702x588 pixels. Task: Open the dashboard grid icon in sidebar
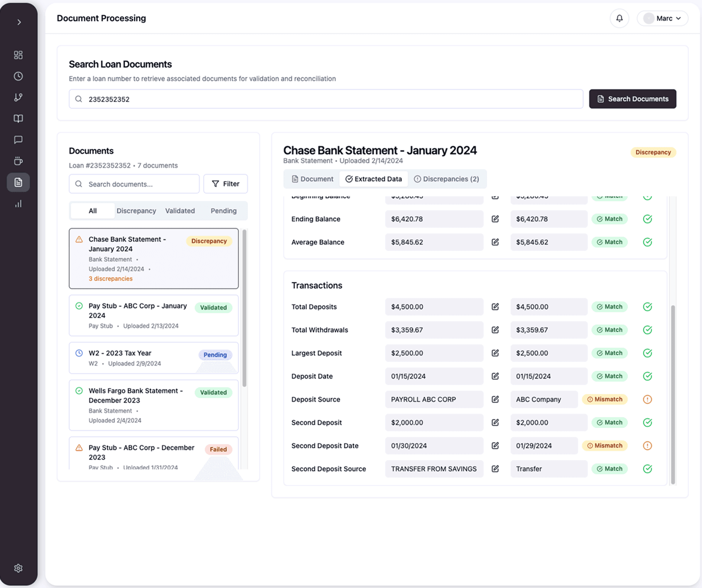18,55
